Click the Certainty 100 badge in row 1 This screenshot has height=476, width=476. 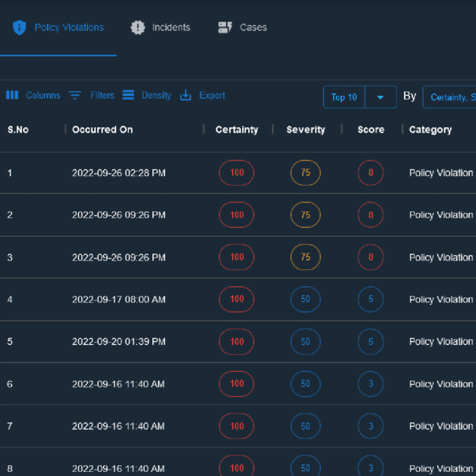click(237, 173)
